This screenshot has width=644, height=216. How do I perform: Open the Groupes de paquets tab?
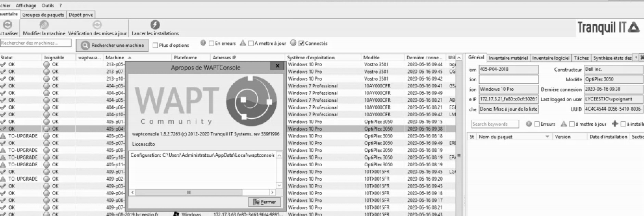coord(43,15)
